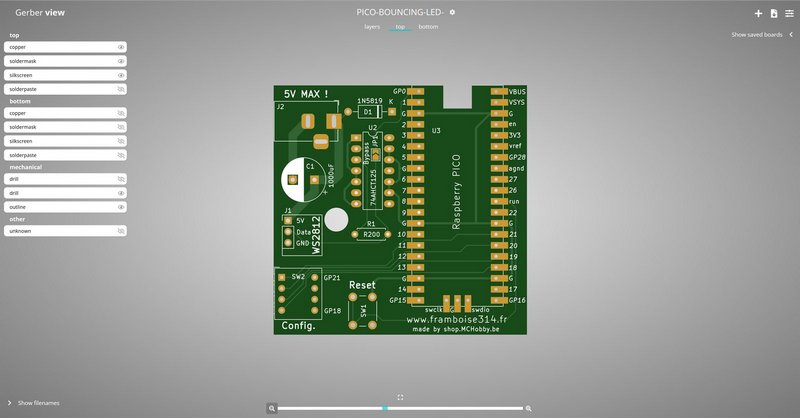Toggle visibility of top soldermask layer
The image size is (800, 418).
tap(121, 61)
